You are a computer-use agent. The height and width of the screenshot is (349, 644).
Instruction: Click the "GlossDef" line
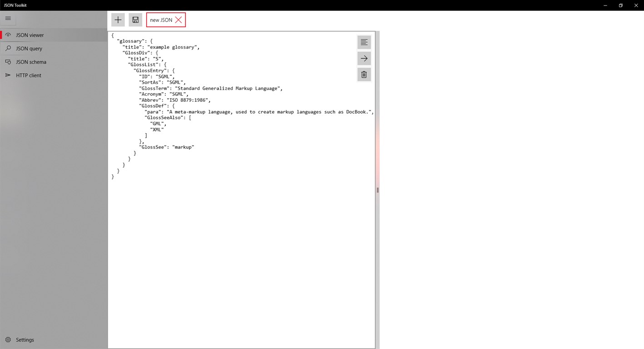tap(157, 106)
